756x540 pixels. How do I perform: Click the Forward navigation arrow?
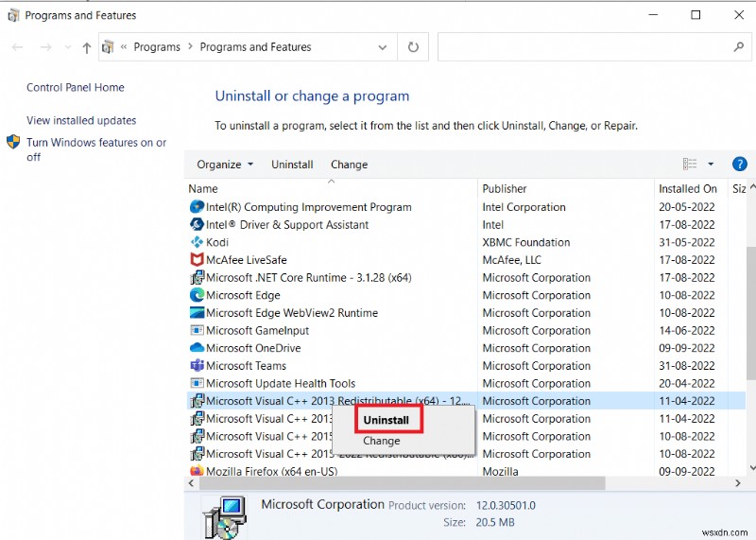pos(45,47)
